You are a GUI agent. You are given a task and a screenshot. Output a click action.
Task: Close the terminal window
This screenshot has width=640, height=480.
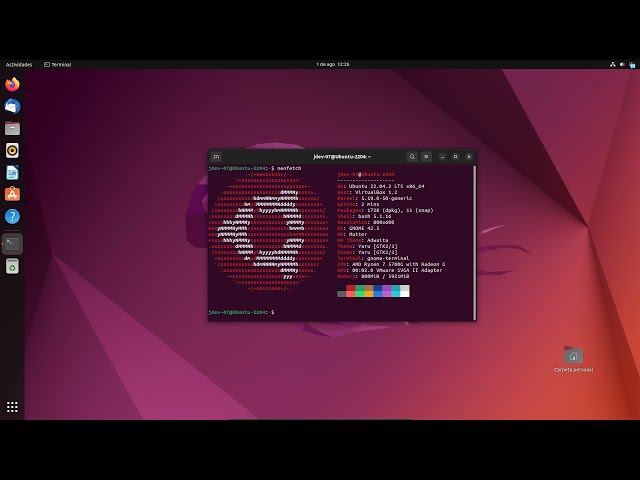click(469, 157)
